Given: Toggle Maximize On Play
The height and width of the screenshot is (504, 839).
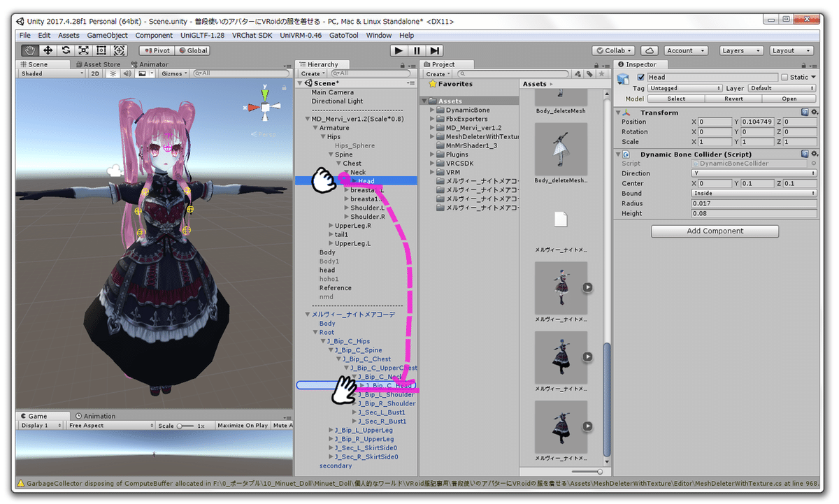Looking at the screenshot, I should click(243, 425).
